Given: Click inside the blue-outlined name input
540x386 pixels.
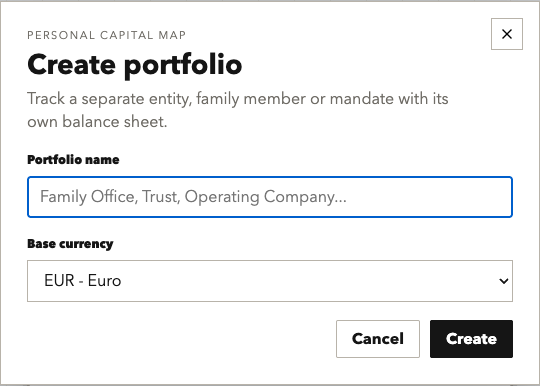Looking at the screenshot, I should (270, 197).
